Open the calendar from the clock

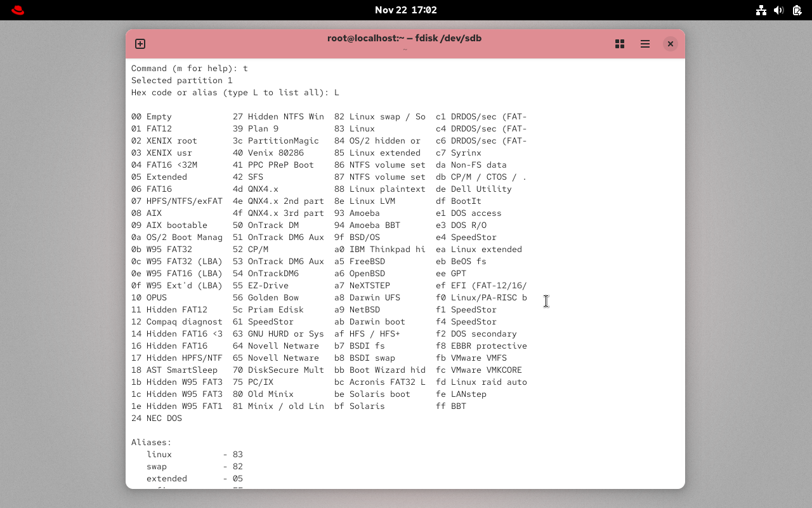coord(406,10)
